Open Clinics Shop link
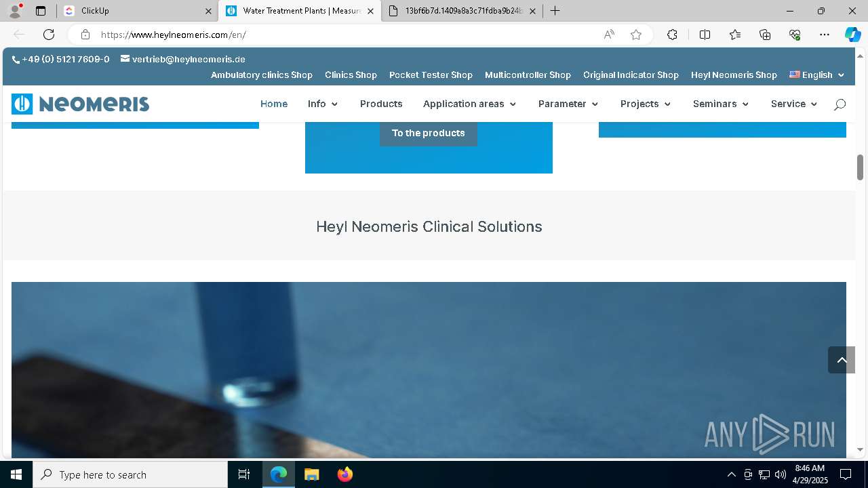This screenshot has height=488, width=868. (351, 75)
